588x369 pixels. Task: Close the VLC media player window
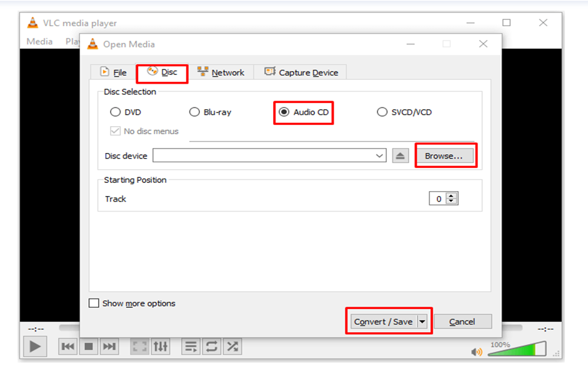click(x=543, y=22)
